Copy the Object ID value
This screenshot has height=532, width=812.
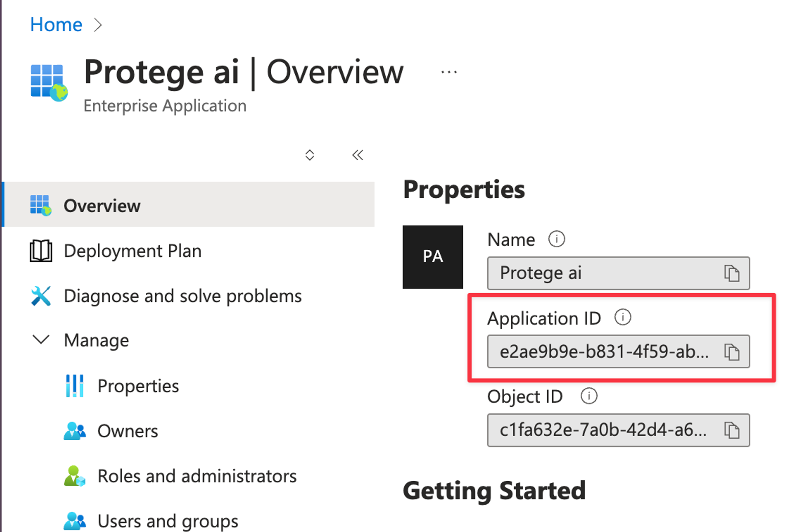tap(732, 430)
